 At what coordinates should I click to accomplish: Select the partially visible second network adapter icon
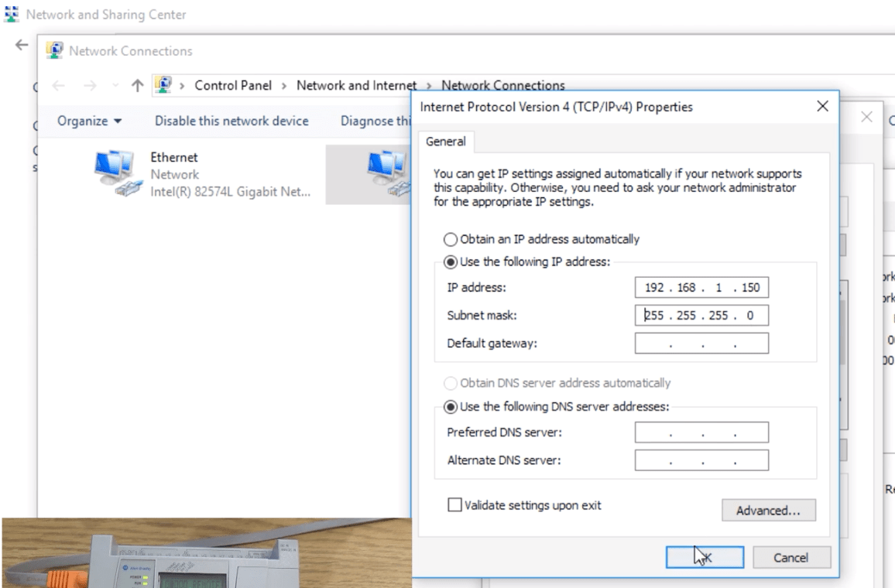point(385,172)
